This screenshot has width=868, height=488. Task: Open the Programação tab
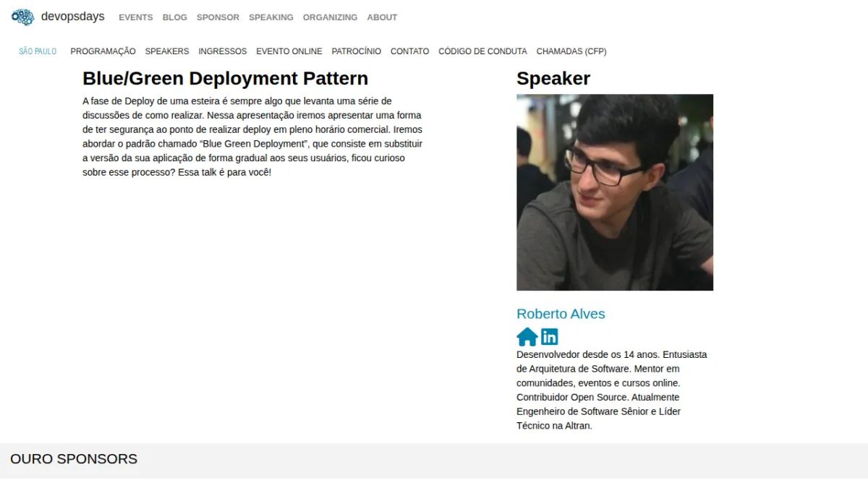[103, 51]
